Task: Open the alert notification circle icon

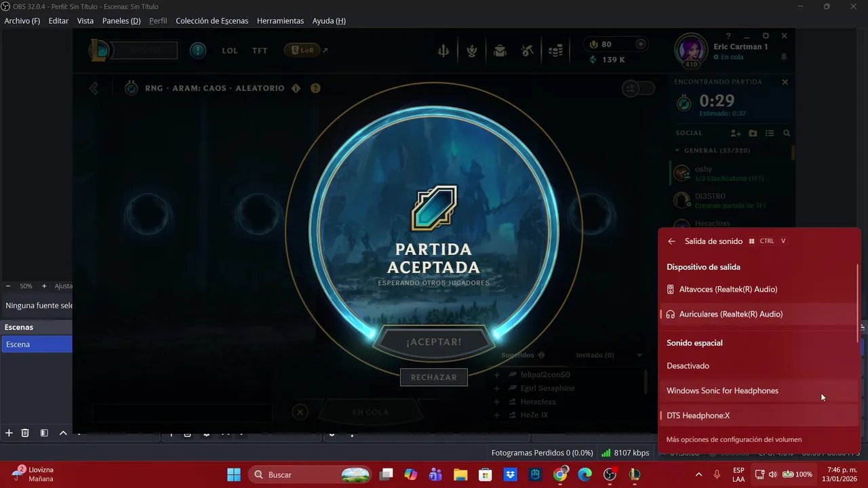Action: tap(198, 50)
